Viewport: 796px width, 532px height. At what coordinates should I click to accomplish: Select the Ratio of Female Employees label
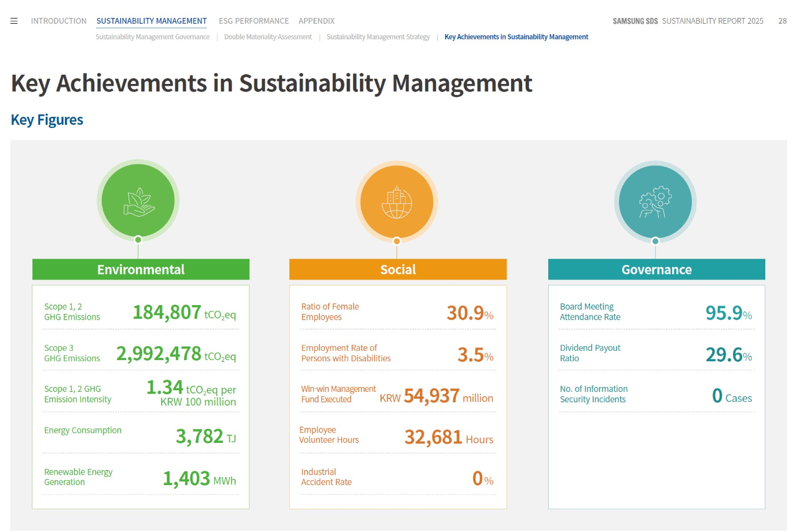click(x=330, y=311)
